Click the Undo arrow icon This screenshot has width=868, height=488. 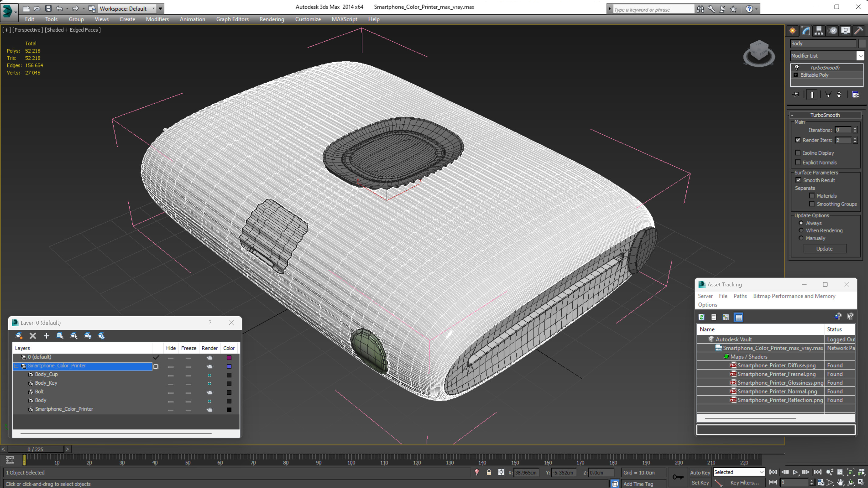click(x=59, y=9)
